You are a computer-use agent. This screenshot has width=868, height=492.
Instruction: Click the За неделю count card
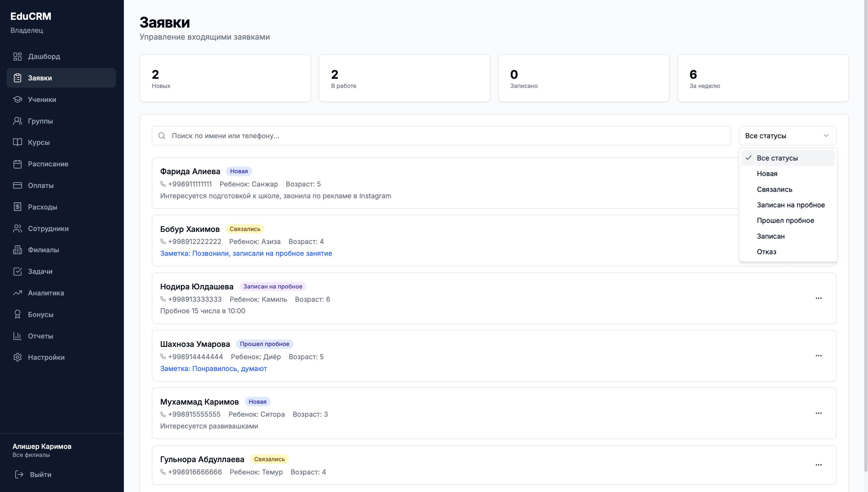763,78
